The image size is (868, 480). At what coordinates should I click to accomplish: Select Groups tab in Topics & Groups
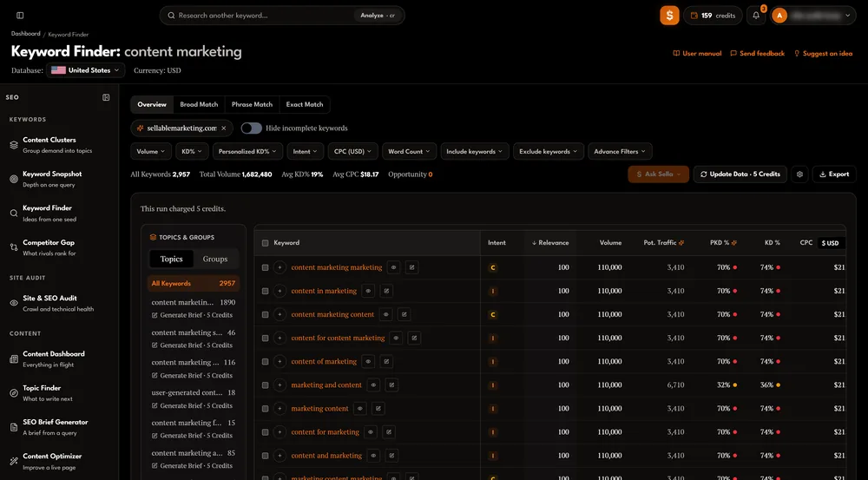[x=215, y=260]
